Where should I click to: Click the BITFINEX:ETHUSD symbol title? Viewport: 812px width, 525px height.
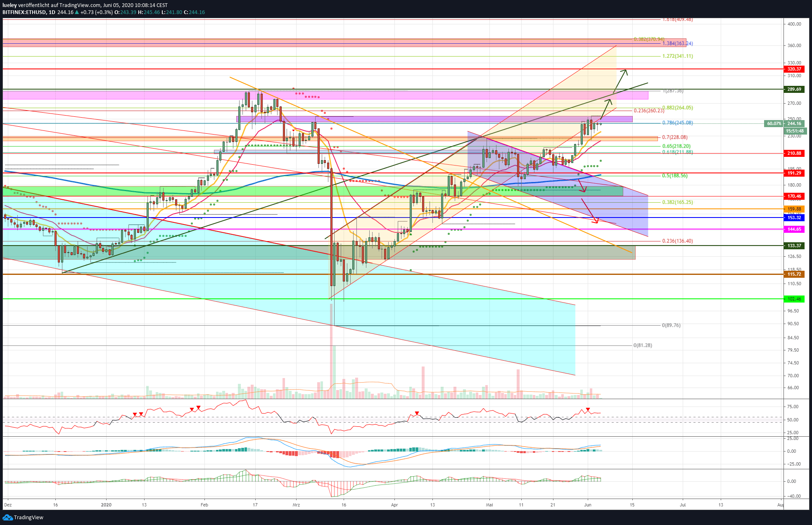(24, 12)
